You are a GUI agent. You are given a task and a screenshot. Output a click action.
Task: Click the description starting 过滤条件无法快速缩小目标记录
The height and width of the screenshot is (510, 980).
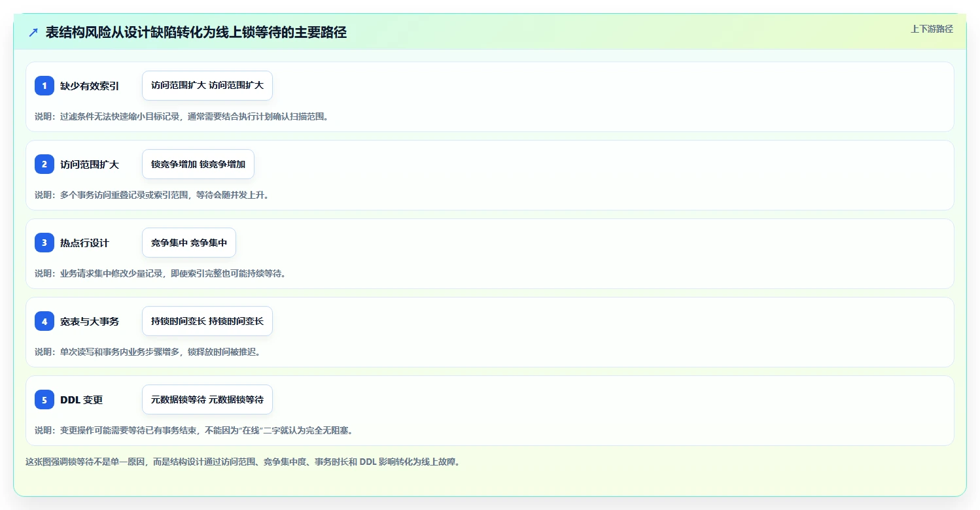pyautogui.click(x=181, y=116)
